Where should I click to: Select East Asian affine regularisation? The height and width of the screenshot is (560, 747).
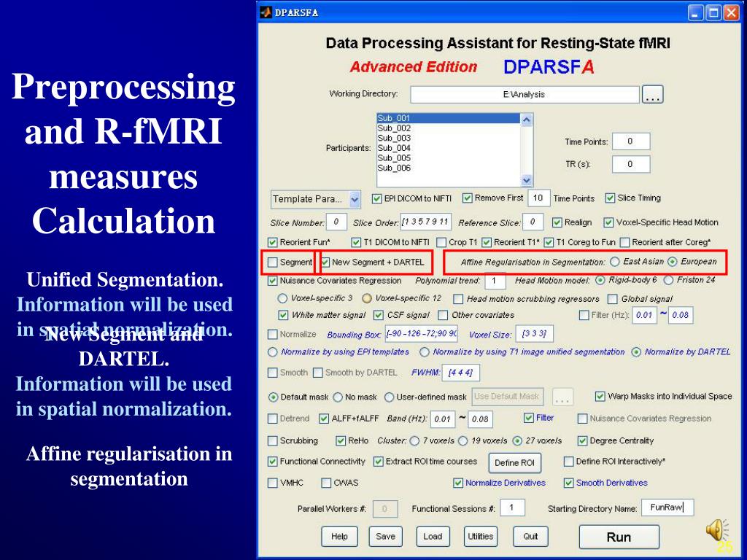(x=615, y=262)
